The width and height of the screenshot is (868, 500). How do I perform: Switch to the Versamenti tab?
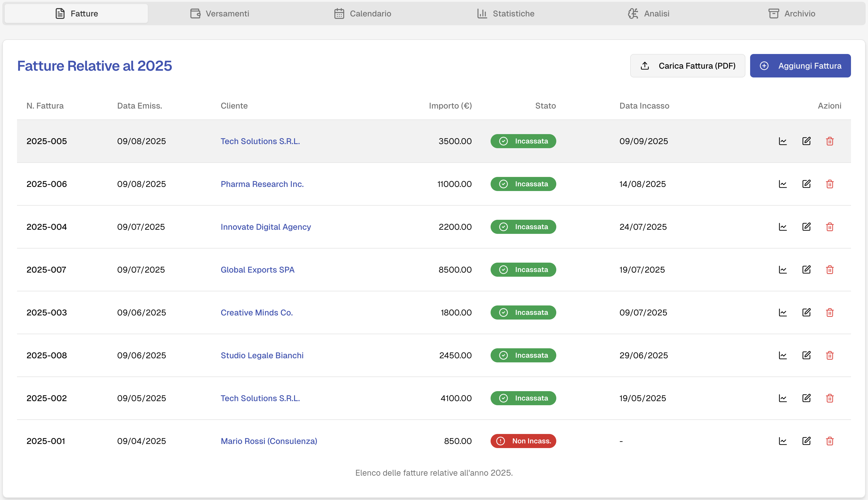point(220,14)
